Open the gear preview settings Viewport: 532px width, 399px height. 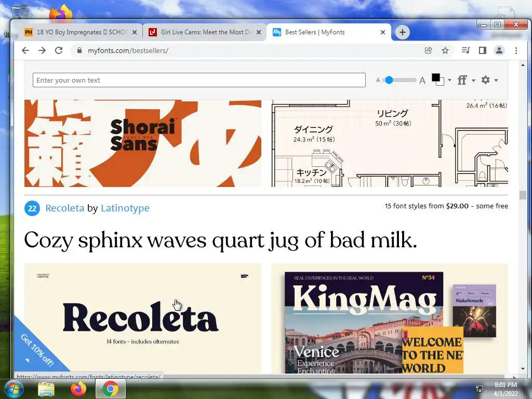coord(486,80)
